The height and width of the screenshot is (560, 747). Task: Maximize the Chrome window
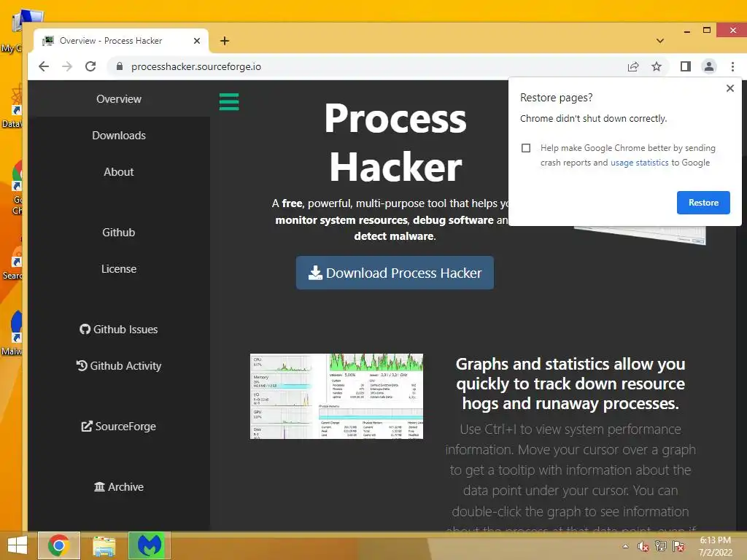707,31
